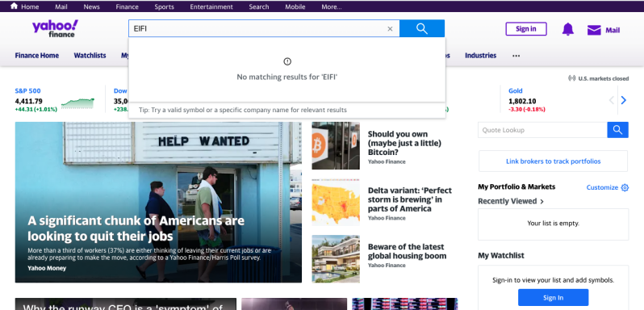This screenshot has height=310, width=644.
Task: Click the Customize link
Action: 602,187
